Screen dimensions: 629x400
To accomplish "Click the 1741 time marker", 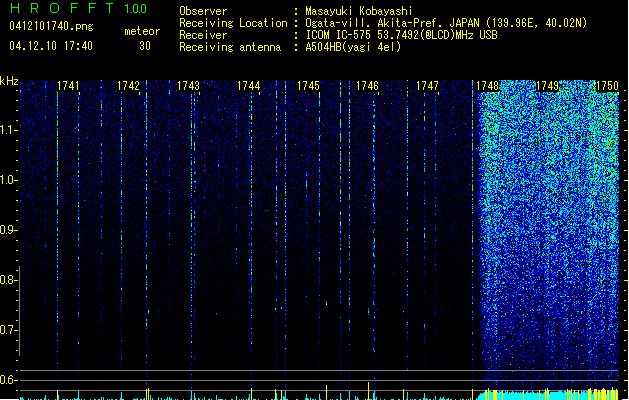I will pyautogui.click(x=68, y=85).
